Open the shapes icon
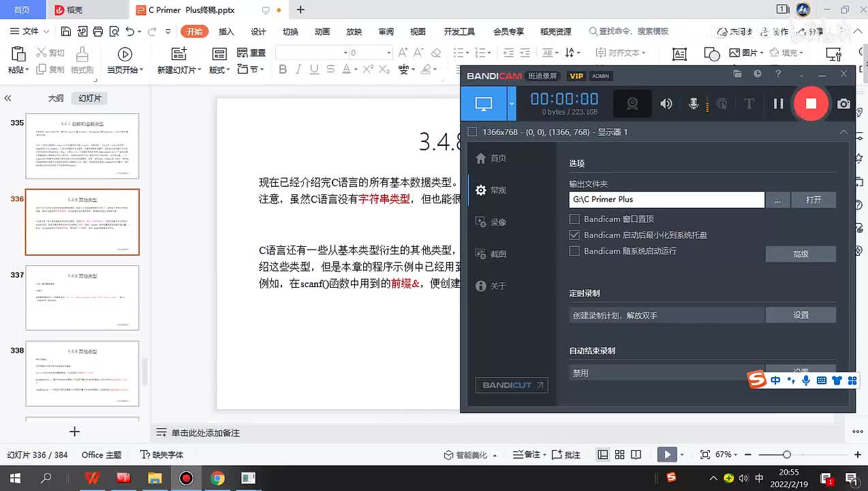The height and width of the screenshot is (491, 868). [711, 54]
